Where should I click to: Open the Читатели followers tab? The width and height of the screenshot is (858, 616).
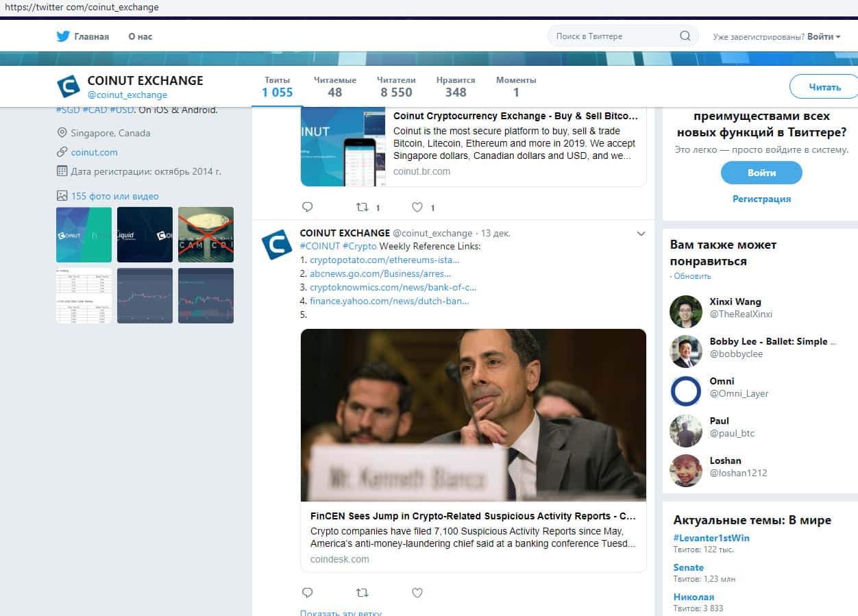click(x=397, y=86)
